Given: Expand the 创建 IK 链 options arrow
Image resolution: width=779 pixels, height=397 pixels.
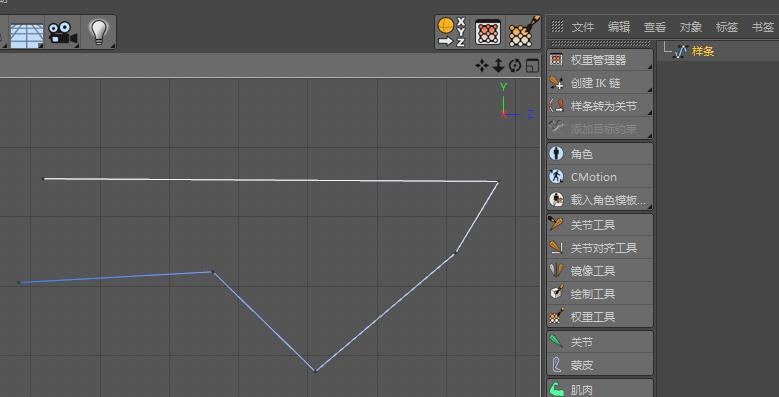Looking at the screenshot, I should [649, 90].
